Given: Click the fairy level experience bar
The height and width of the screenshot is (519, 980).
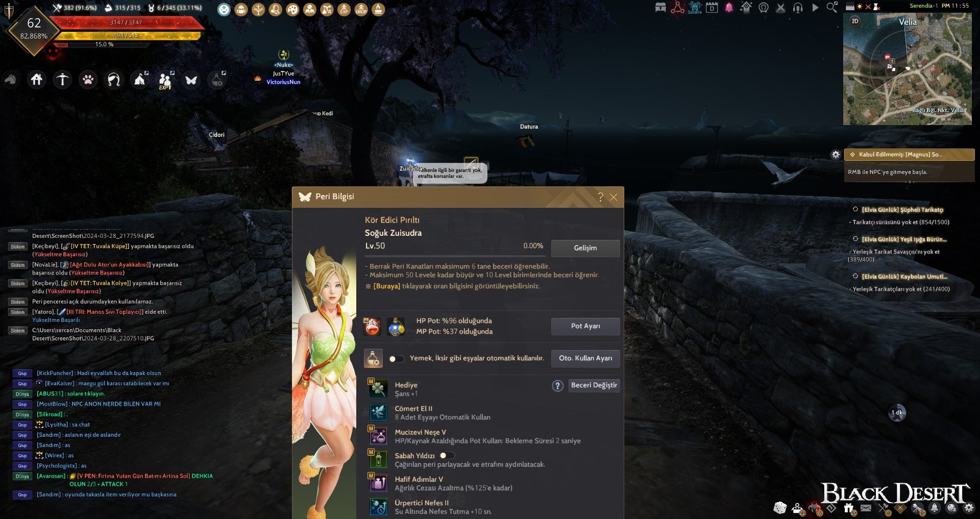Looking at the screenshot, I should click(x=454, y=255).
